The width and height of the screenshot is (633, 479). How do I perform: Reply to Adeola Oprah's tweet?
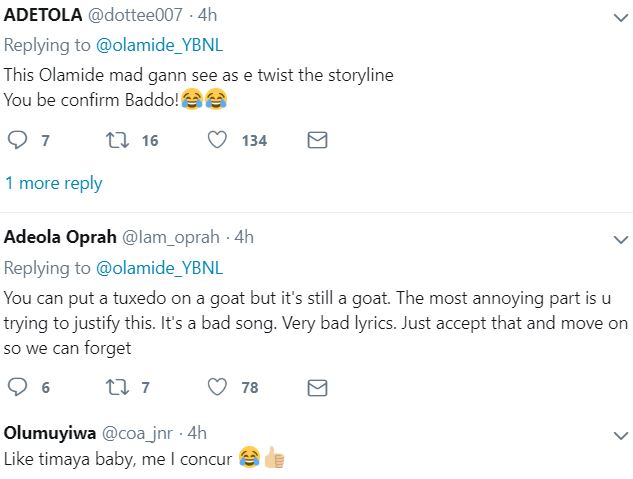(x=17, y=387)
